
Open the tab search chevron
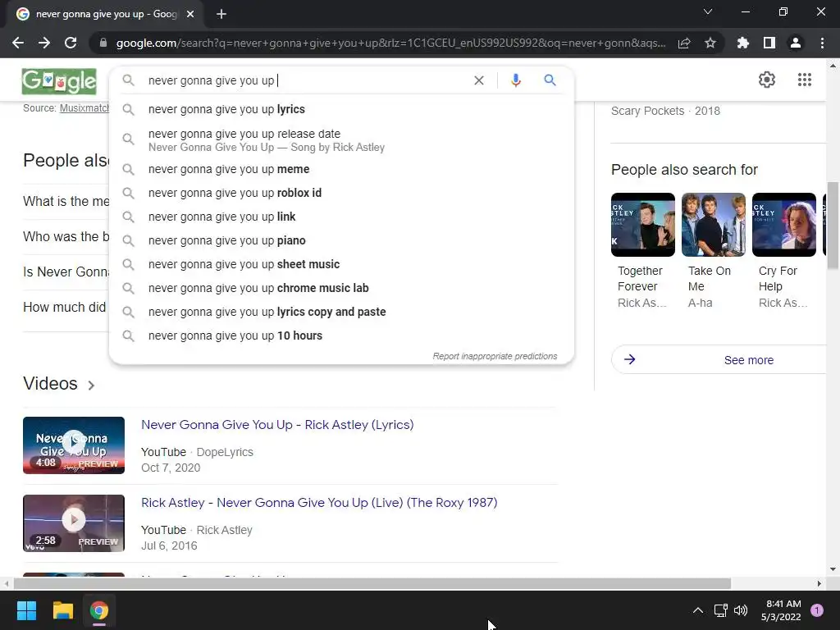[708, 11]
